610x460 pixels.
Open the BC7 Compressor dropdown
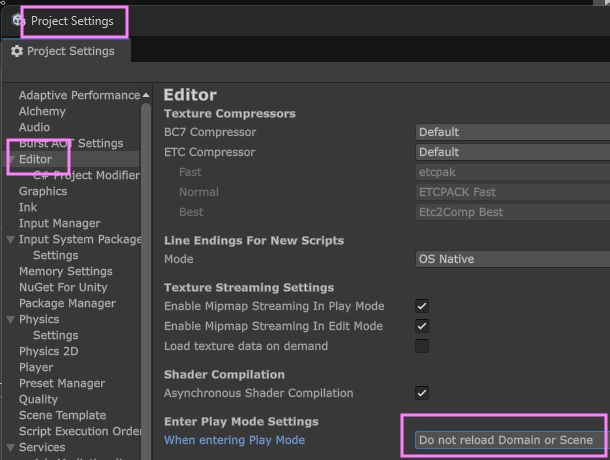tap(513, 132)
